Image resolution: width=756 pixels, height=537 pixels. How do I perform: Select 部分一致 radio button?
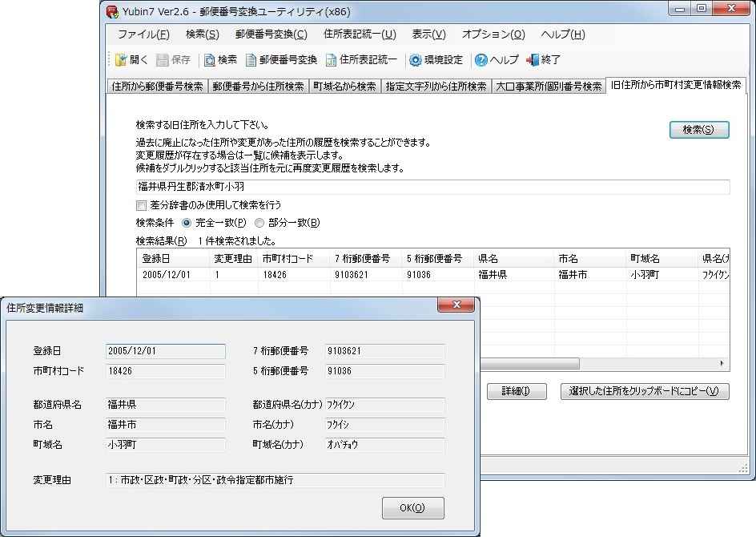click(259, 223)
